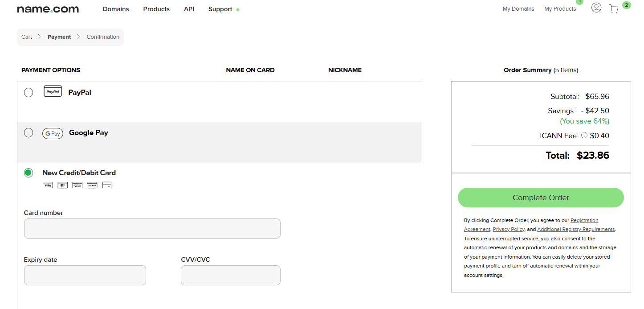Image resolution: width=644 pixels, height=309 pixels.
Task: Open the API menu item
Action: click(189, 9)
